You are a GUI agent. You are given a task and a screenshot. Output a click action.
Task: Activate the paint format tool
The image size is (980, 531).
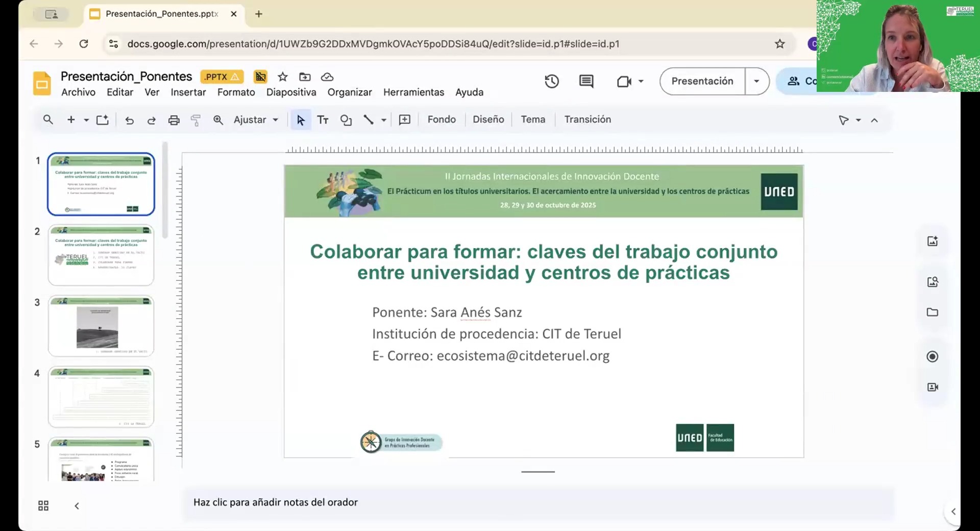coord(196,119)
